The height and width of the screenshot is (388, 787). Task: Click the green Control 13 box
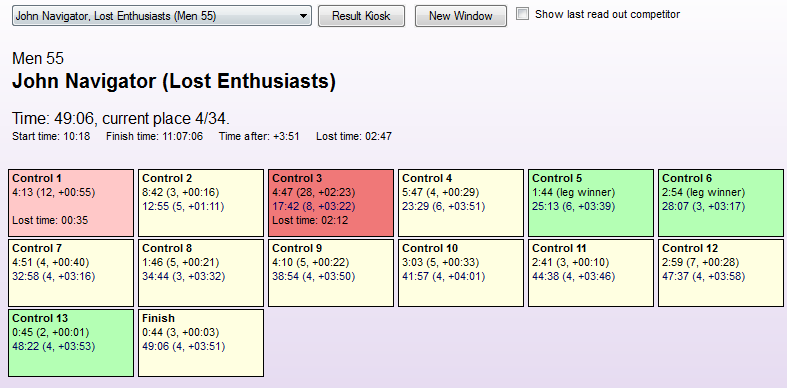click(x=71, y=343)
